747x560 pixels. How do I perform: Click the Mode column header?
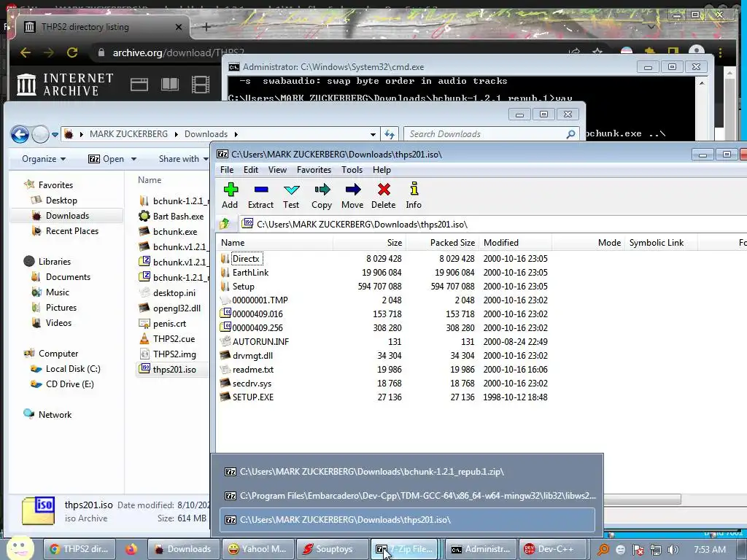tap(589, 243)
